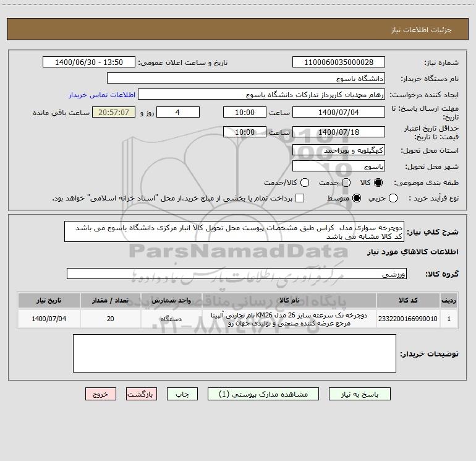Click the ردیف column header
Viewport: 476px width, 461px height.
[x=449, y=300]
